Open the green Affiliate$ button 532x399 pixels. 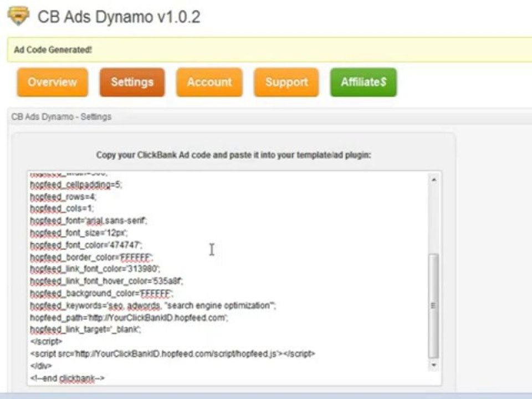click(364, 82)
